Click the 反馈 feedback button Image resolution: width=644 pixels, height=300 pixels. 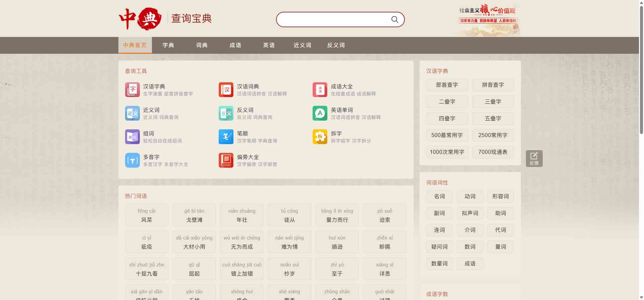click(x=534, y=159)
